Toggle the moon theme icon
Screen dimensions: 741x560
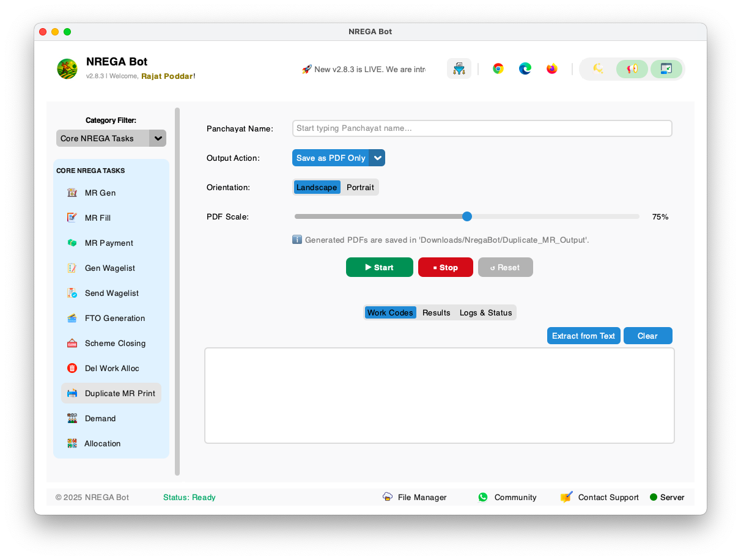pos(598,68)
